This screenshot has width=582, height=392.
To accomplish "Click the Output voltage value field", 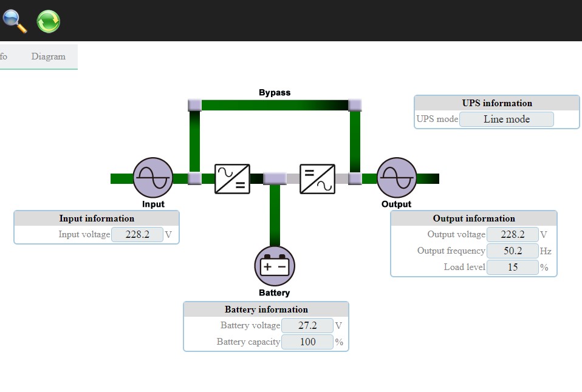I will (x=513, y=234).
